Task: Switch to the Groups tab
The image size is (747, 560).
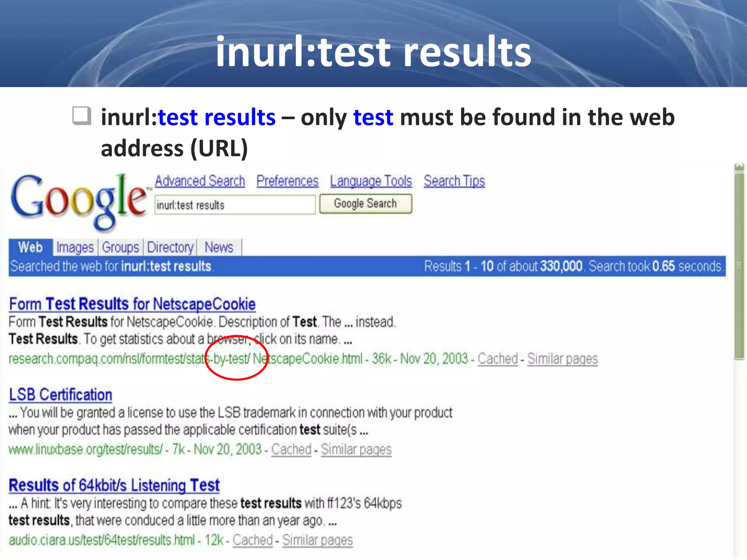Action: pyautogui.click(x=120, y=248)
